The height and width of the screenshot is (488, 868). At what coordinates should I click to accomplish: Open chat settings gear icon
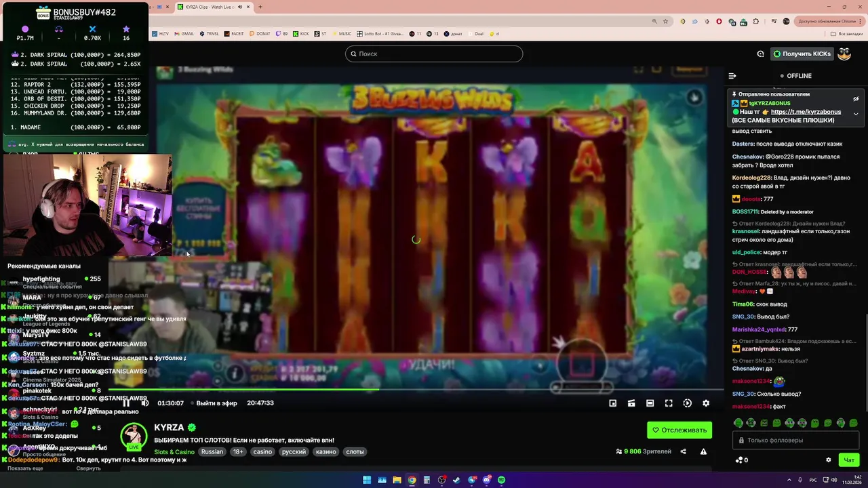(828, 460)
